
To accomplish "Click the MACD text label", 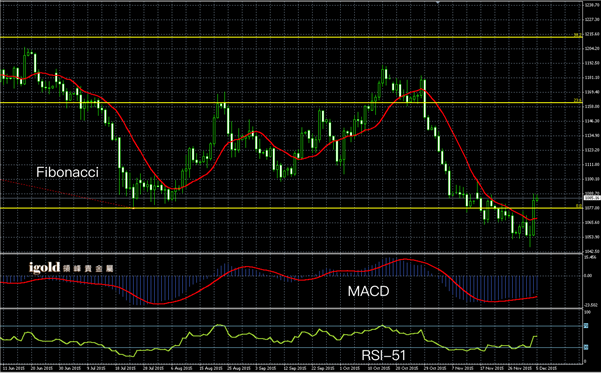I will 368,291.
